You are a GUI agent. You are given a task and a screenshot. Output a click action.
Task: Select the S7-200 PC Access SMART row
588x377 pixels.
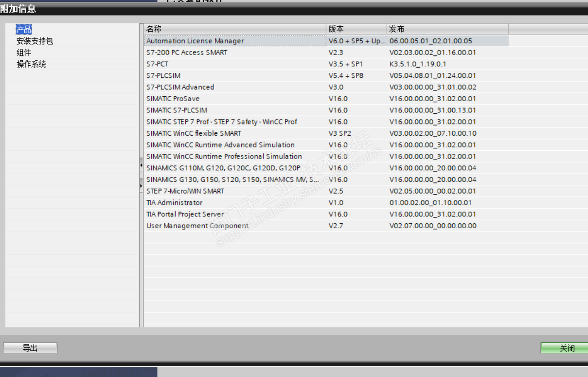click(x=326, y=53)
